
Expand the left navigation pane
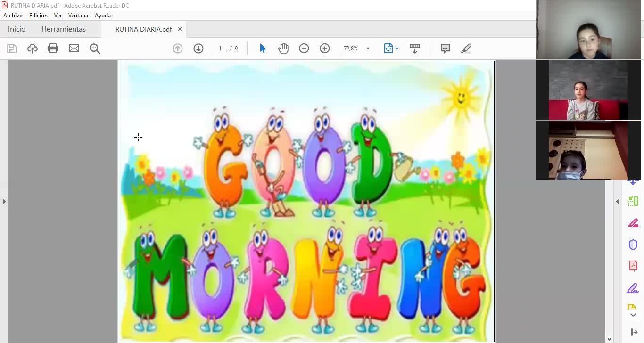(x=4, y=202)
